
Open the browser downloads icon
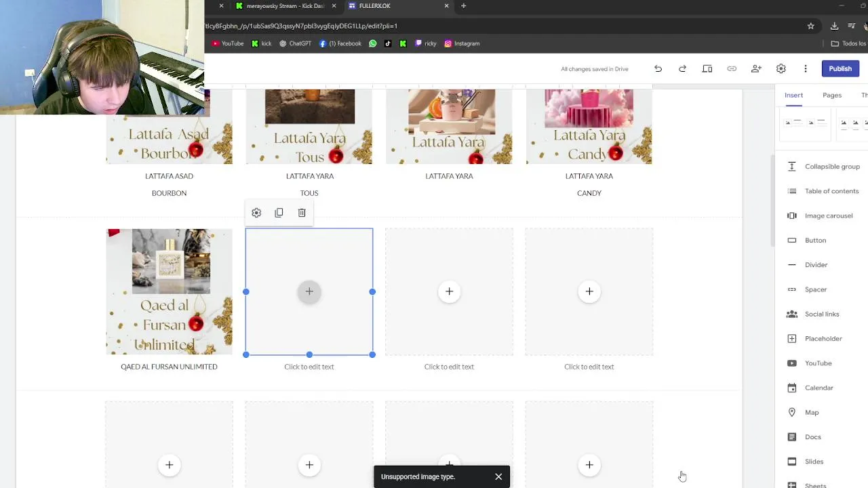click(x=834, y=26)
